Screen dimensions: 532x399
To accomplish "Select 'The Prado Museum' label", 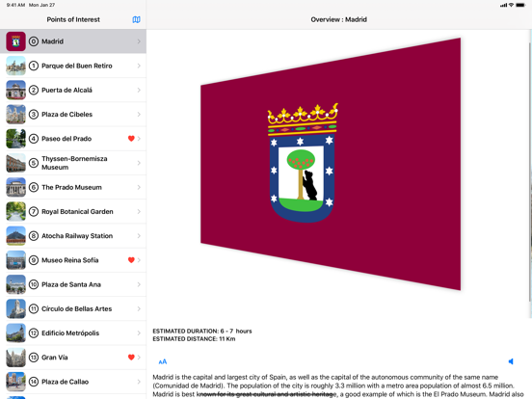I will pos(71,187).
